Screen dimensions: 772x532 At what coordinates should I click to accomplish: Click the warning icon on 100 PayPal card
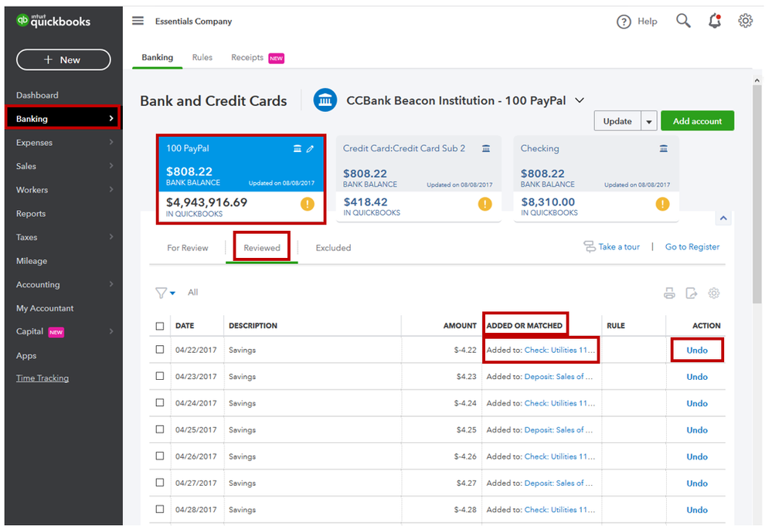308,204
